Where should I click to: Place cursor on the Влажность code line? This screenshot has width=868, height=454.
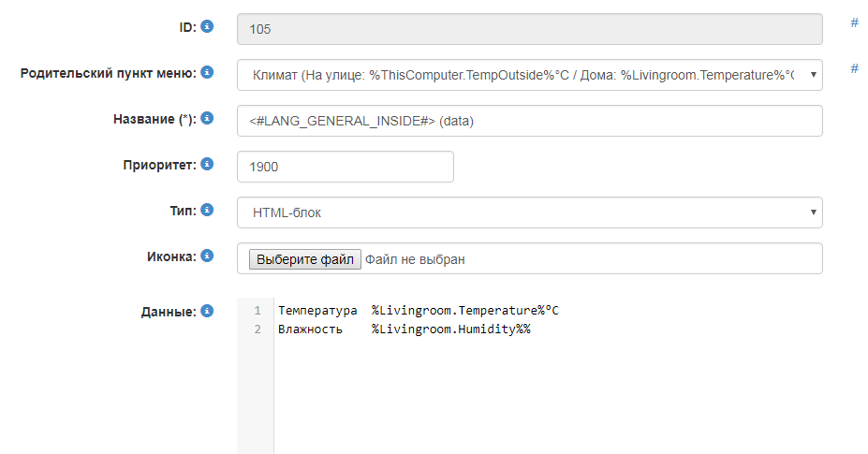pos(404,330)
